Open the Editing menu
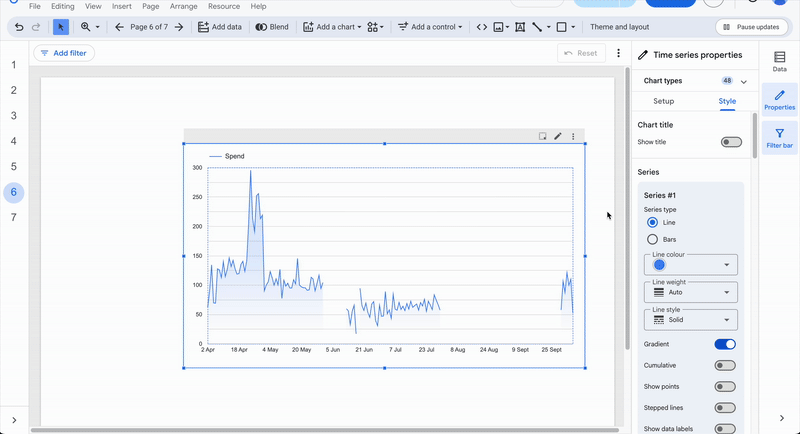800x434 pixels. tap(63, 6)
